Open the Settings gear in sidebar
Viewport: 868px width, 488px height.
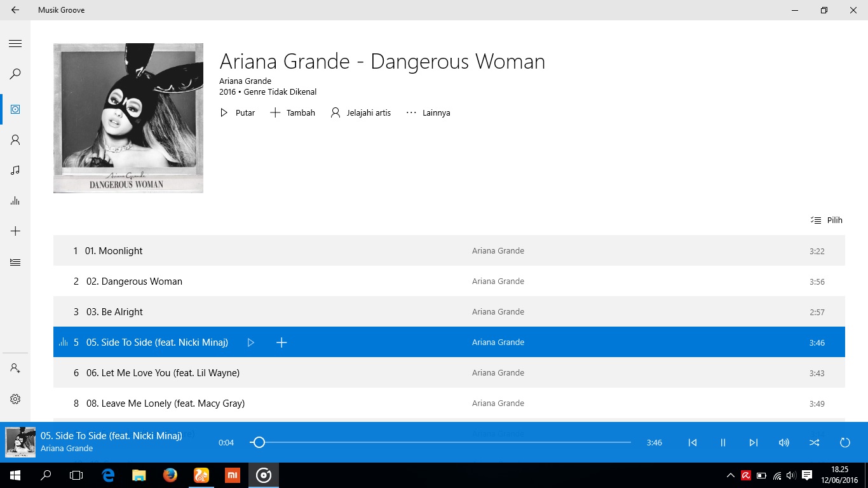click(15, 399)
